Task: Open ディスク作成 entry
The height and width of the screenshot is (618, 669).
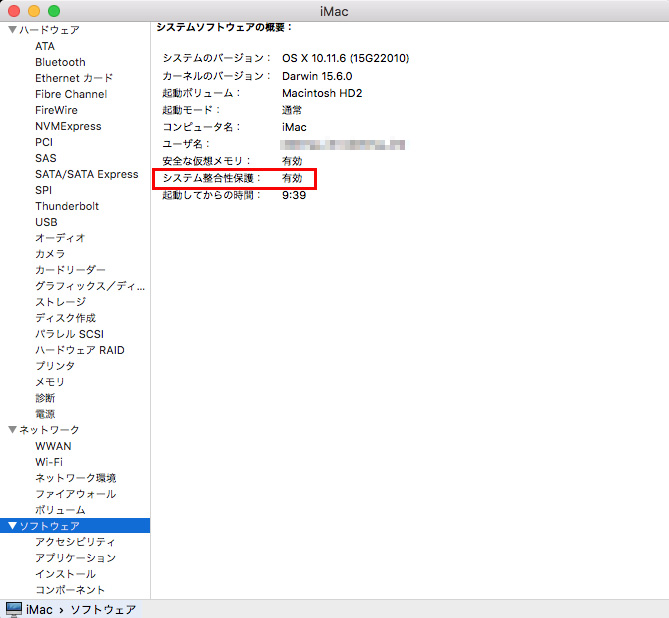Action: 65,318
